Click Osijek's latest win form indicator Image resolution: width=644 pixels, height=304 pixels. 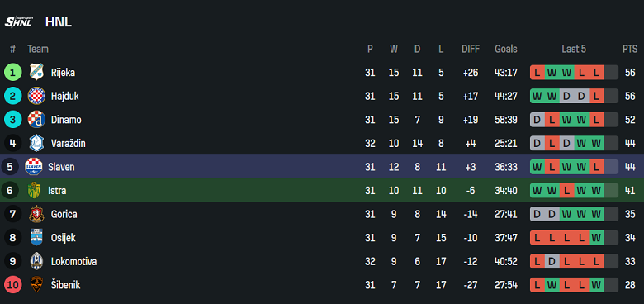click(x=596, y=238)
